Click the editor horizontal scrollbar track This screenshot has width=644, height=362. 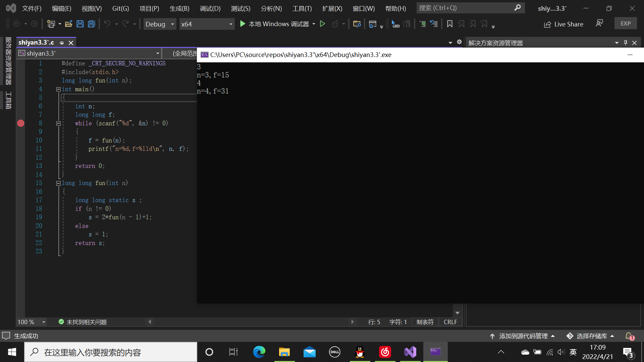coord(252,322)
